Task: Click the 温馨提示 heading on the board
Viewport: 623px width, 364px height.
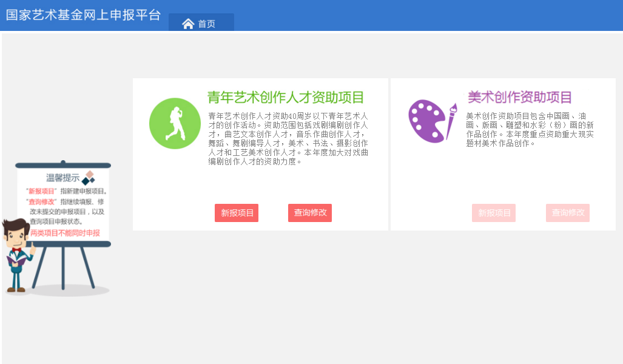Action: click(x=62, y=178)
